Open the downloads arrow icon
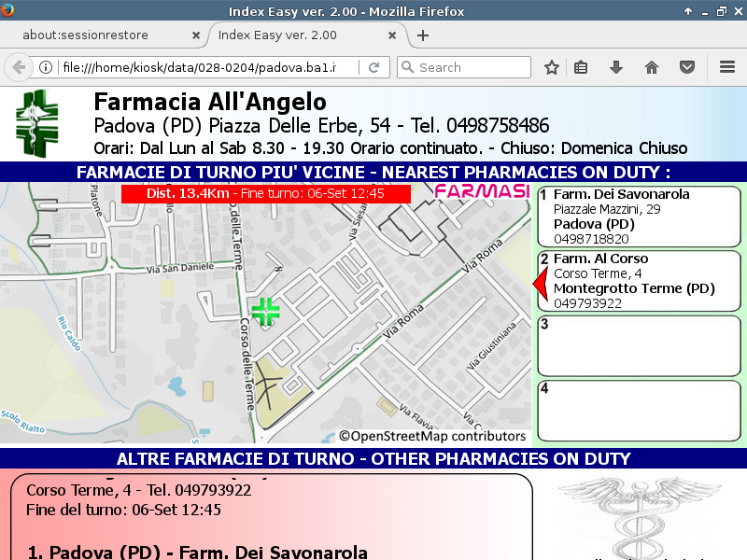Image resolution: width=747 pixels, height=560 pixels. 616,67
